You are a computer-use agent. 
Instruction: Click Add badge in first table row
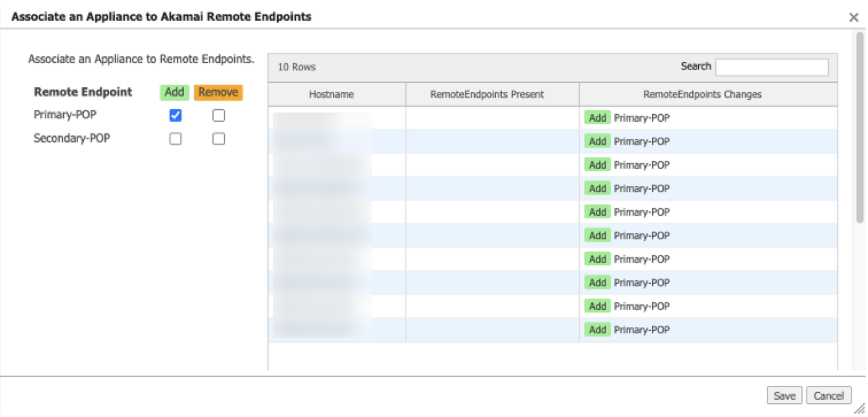tap(598, 118)
